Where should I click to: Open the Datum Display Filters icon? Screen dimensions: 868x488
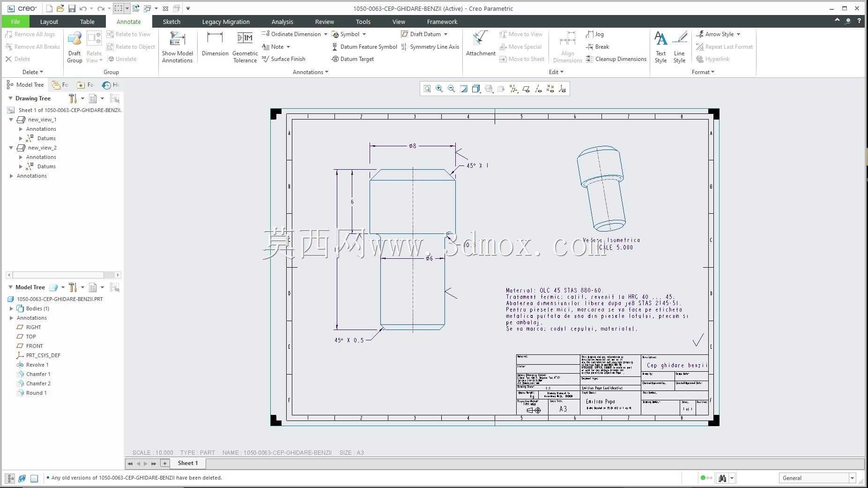pyautogui.click(x=514, y=89)
